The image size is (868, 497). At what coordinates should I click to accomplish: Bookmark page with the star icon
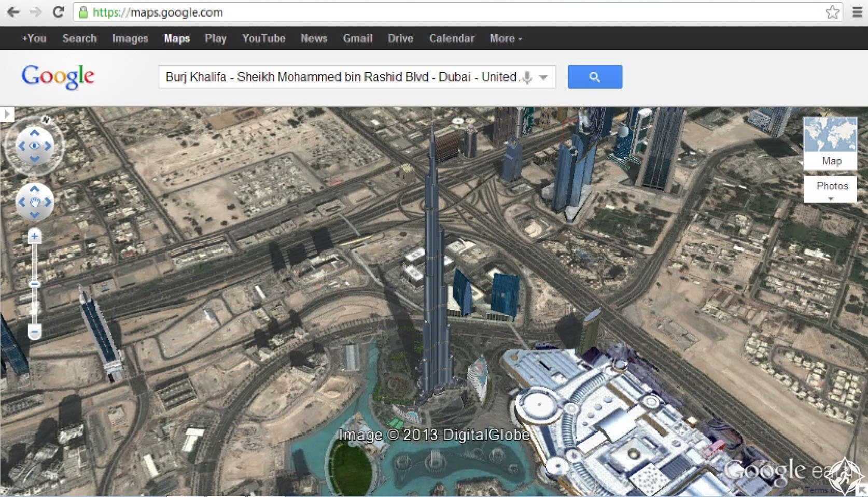point(832,12)
